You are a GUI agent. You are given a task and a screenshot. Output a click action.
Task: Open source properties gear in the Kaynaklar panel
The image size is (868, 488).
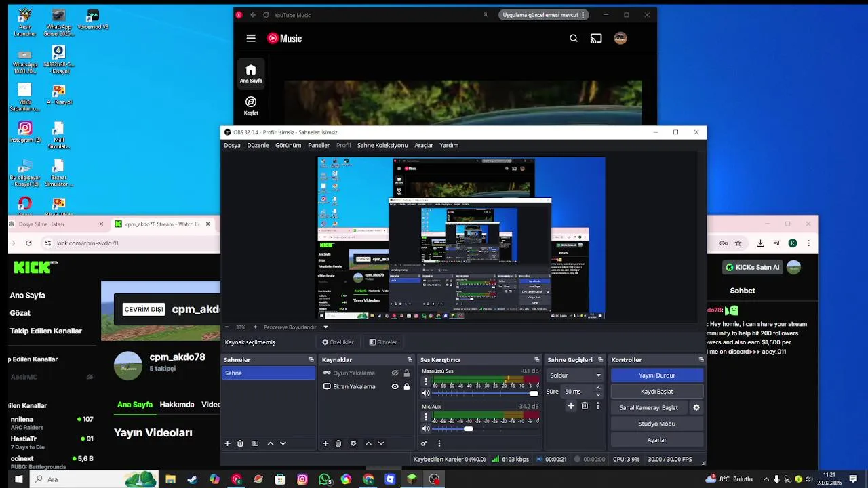point(353,443)
